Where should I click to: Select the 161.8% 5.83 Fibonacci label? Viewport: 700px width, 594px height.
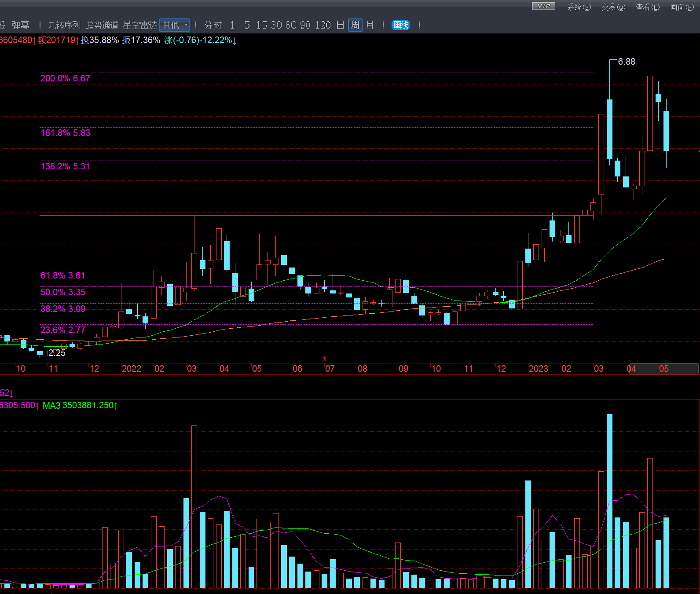(65, 133)
